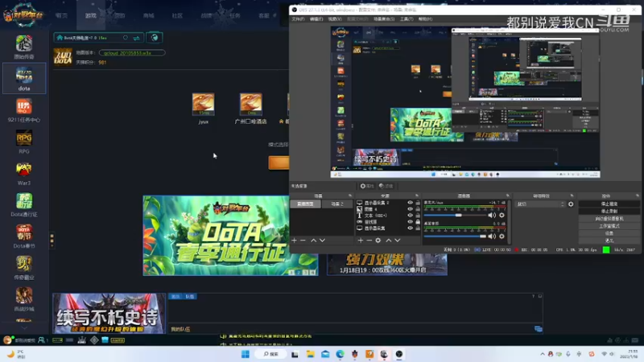
Task: Mute the desktop audio channel in OBS mixer
Action: (x=492, y=236)
